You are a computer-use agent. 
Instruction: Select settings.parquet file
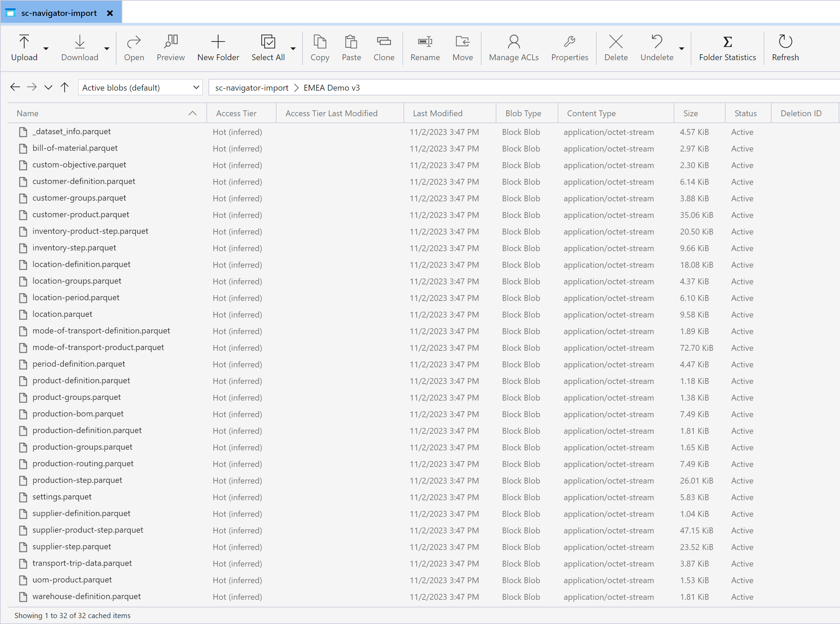pos(62,497)
